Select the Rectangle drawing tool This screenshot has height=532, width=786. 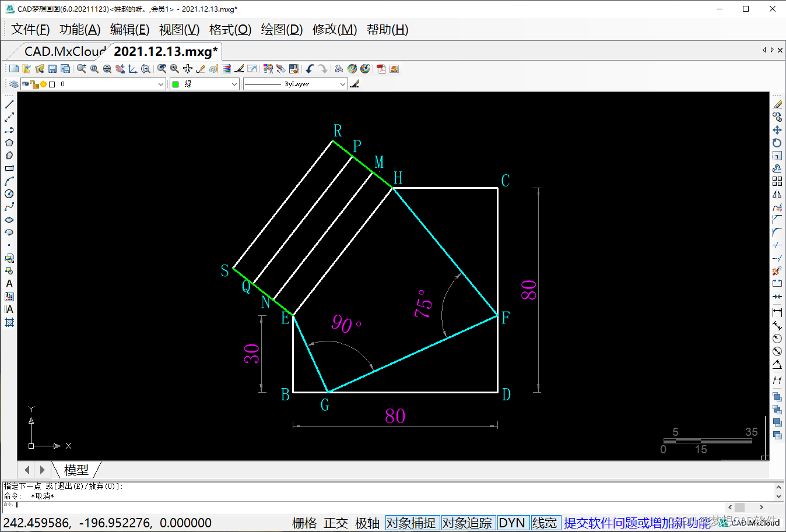click(x=9, y=168)
